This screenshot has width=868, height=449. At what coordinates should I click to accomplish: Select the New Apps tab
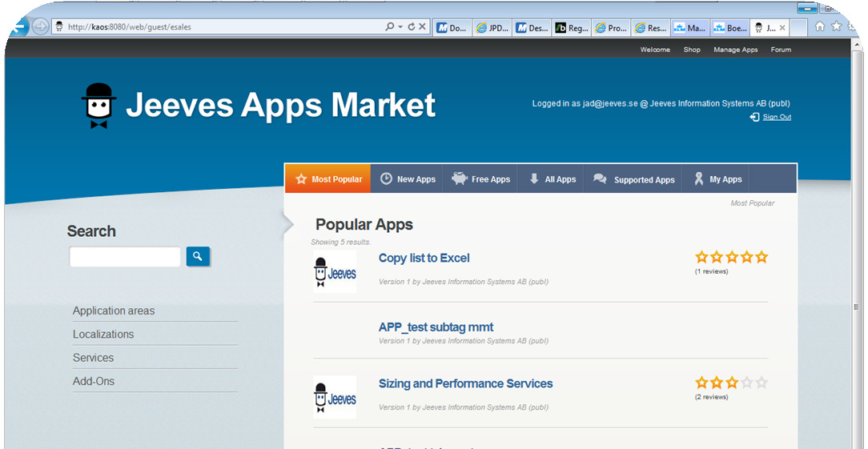coord(407,178)
